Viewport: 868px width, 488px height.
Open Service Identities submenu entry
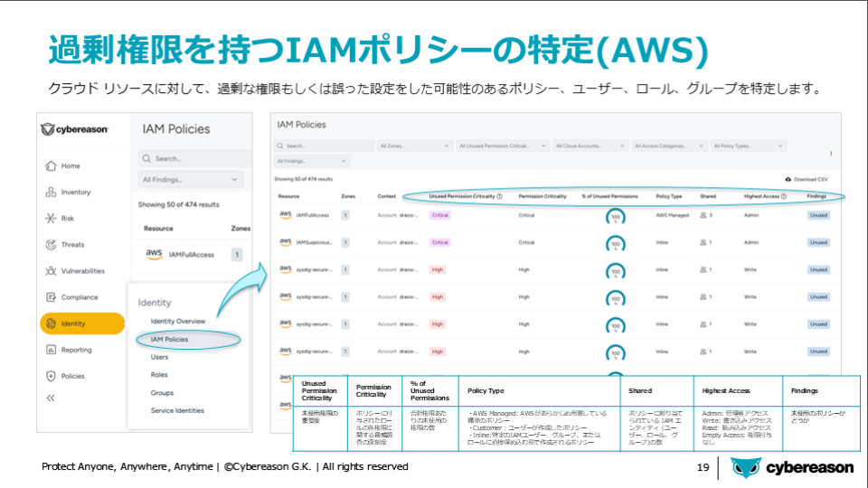click(x=177, y=410)
